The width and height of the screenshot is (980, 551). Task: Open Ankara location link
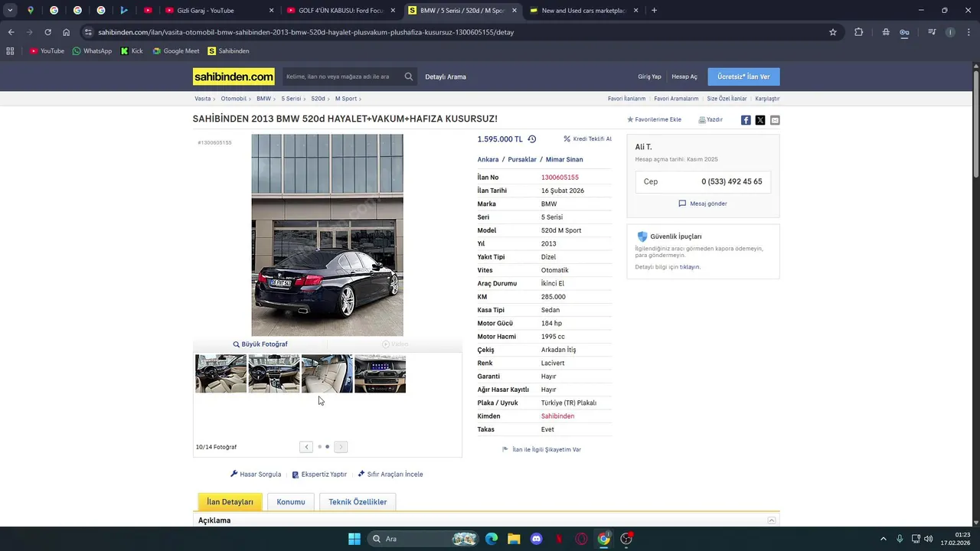click(x=488, y=160)
